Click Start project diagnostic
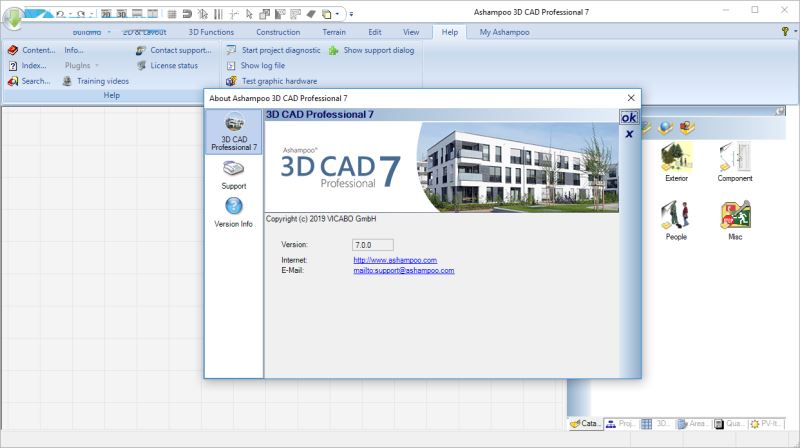 273,50
